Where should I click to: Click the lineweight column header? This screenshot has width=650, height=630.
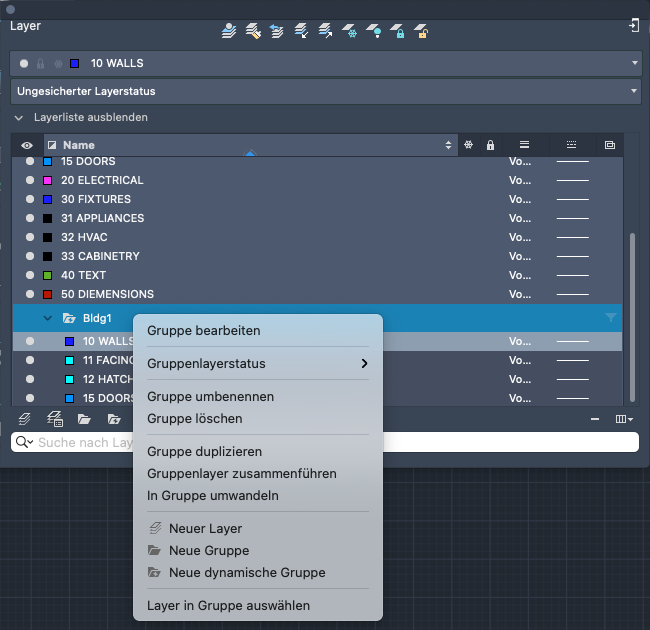point(524,145)
